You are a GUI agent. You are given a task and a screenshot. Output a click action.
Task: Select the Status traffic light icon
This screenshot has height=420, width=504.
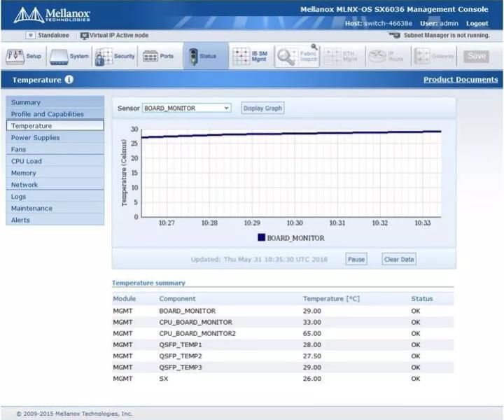coord(193,57)
